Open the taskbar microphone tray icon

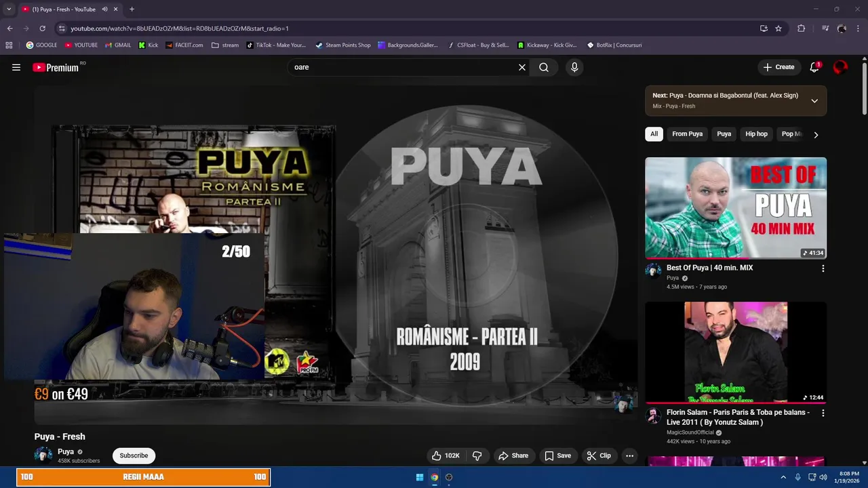click(797, 477)
